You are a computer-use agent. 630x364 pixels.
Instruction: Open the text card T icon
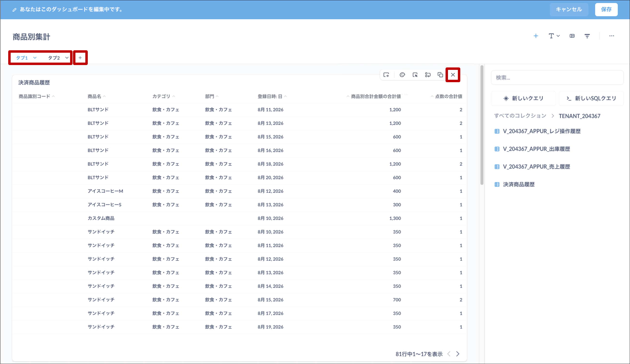[x=551, y=36]
